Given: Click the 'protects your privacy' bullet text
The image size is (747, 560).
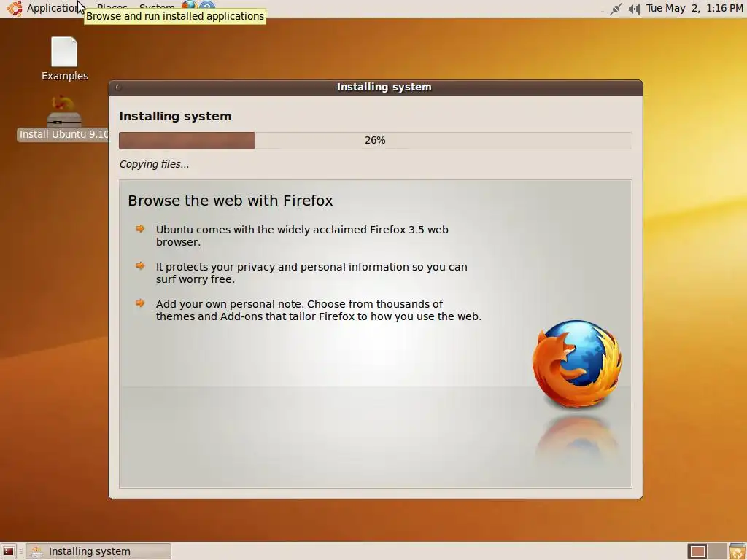Looking at the screenshot, I should click(x=311, y=273).
